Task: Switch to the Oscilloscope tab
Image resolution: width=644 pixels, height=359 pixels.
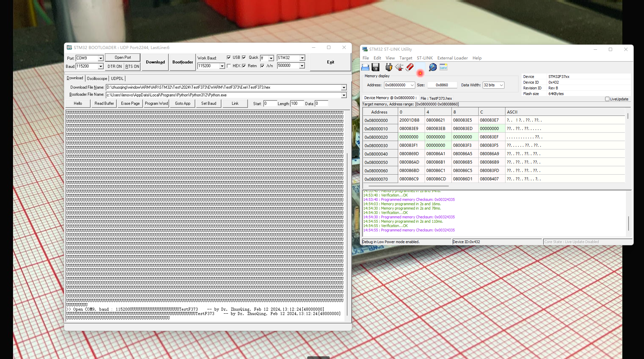Action: click(x=97, y=79)
